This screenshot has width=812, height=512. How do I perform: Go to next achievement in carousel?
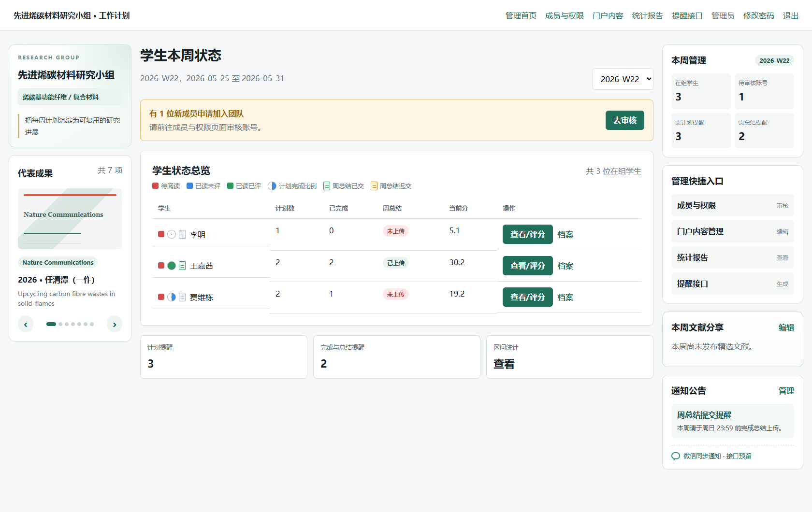pyautogui.click(x=115, y=325)
